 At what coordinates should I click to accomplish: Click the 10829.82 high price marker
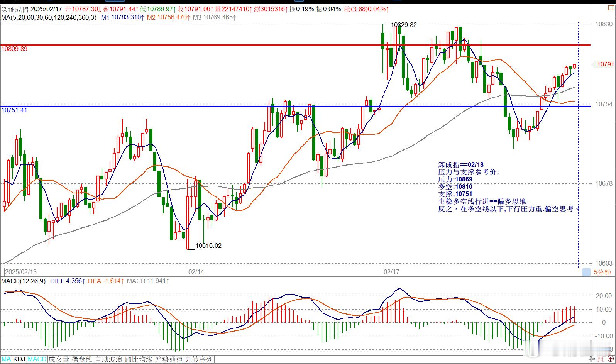404,25
